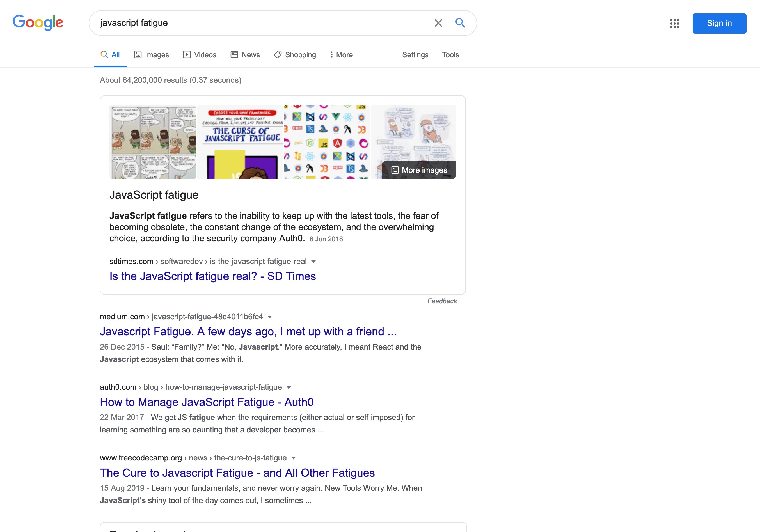Click the Google Search icon

click(x=460, y=23)
